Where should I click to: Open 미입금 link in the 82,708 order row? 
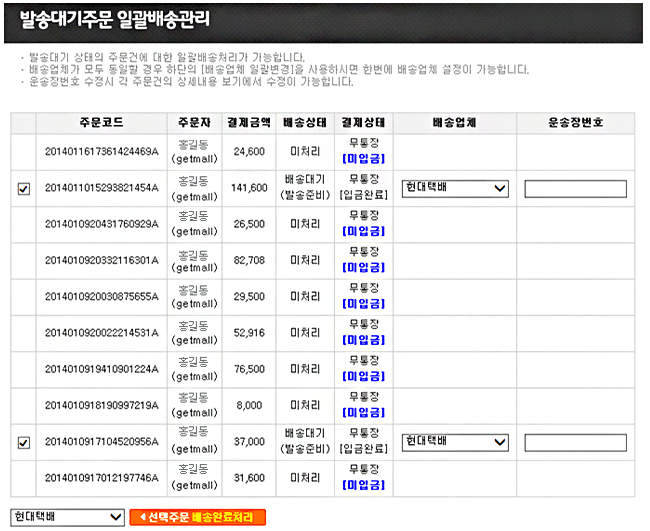[363, 267]
